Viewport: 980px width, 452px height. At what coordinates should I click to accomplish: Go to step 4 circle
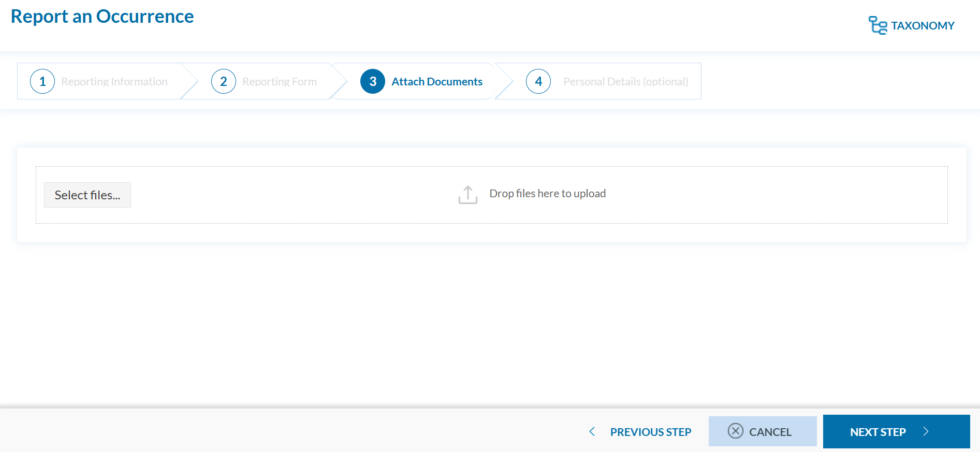pyautogui.click(x=538, y=81)
